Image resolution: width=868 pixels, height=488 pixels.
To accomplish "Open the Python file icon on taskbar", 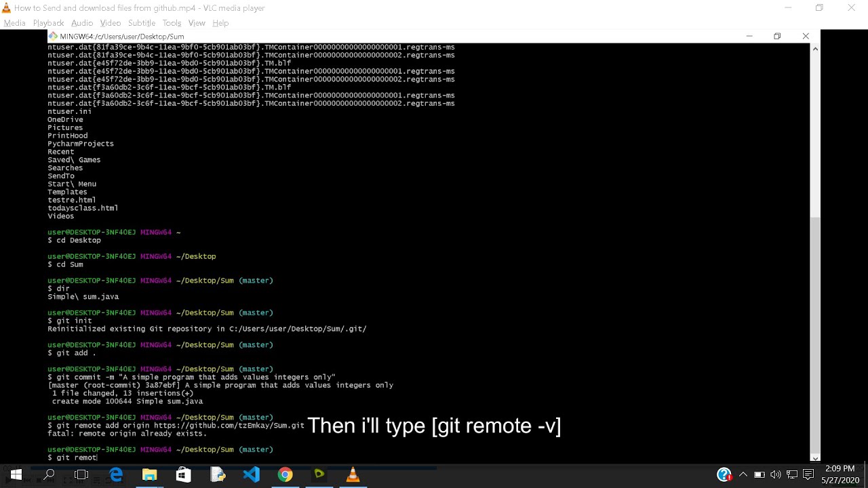I will (x=218, y=475).
